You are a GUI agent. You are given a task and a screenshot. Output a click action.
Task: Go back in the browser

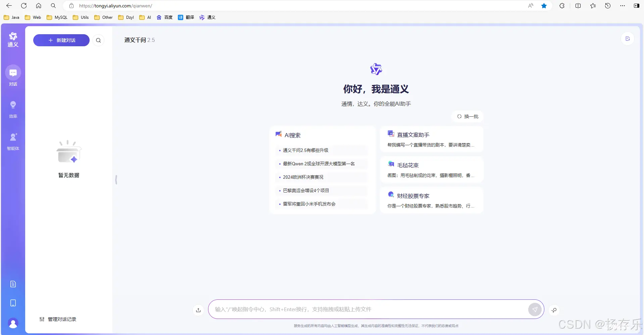point(9,6)
